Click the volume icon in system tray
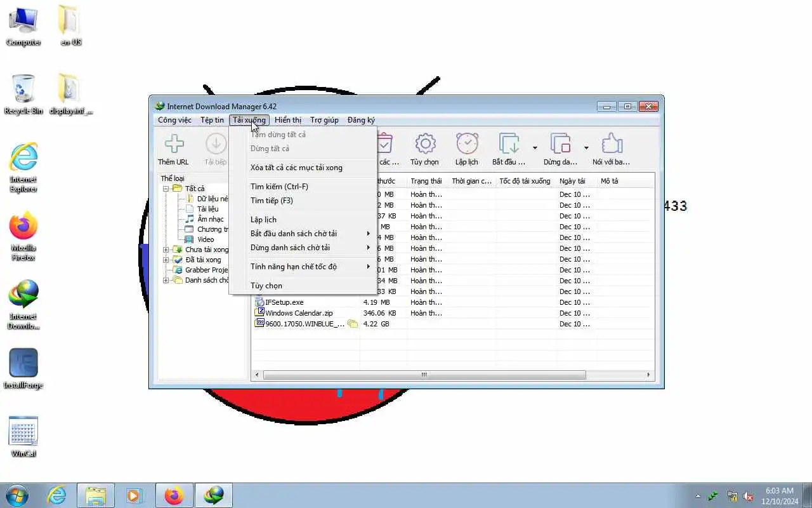This screenshot has height=508, width=812. [749, 496]
